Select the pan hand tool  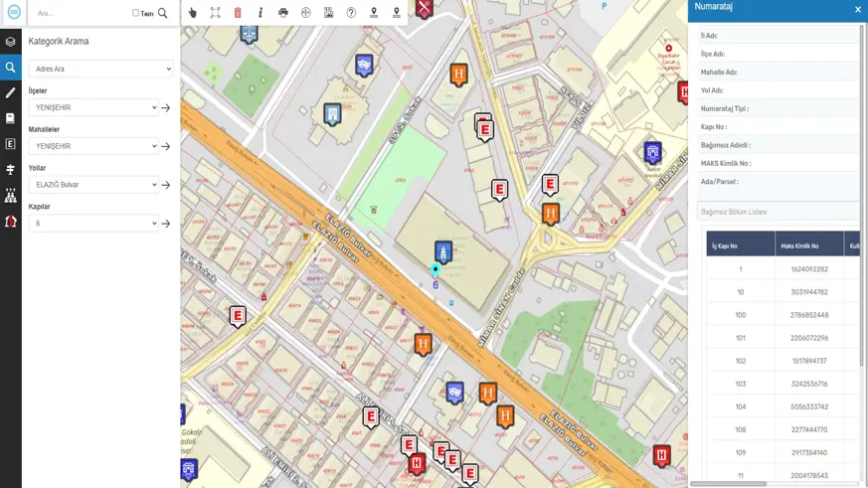click(193, 13)
